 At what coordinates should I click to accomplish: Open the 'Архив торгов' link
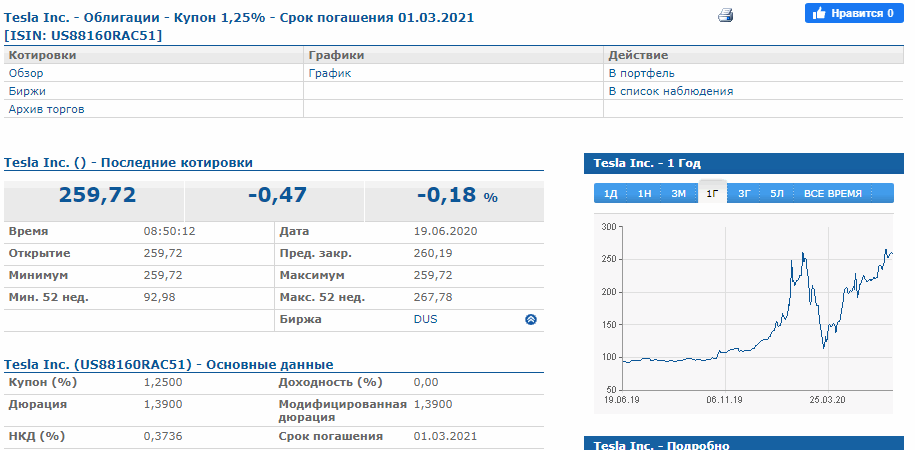(47, 109)
